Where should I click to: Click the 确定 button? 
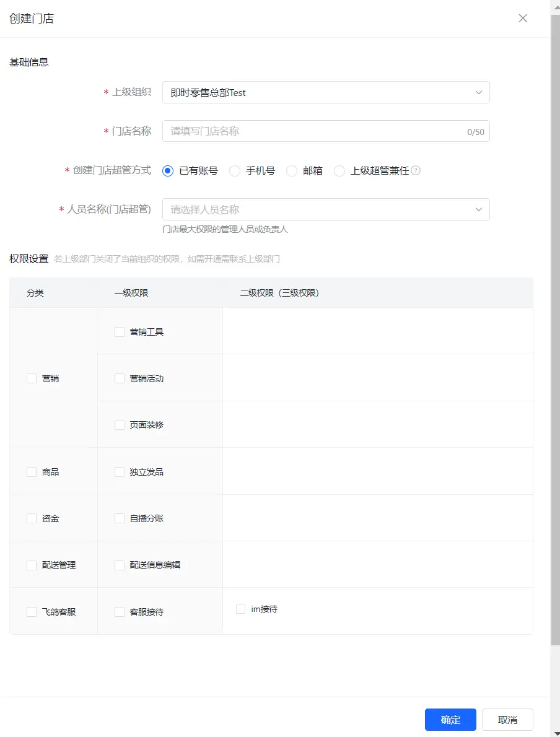coord(450,720)
